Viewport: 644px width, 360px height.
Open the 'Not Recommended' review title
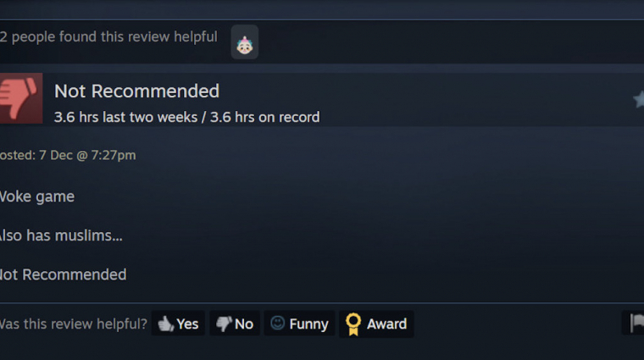tap(136, 91)
